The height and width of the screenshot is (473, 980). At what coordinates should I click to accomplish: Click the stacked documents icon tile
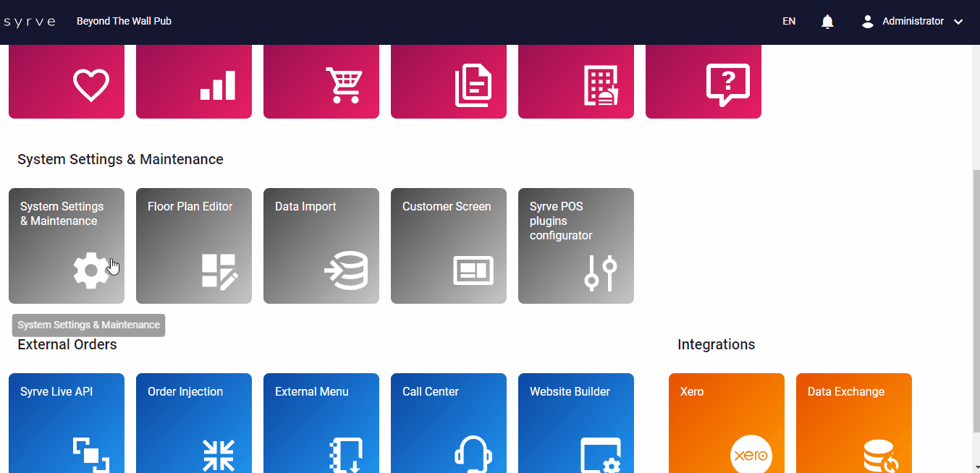pos(449,82)
